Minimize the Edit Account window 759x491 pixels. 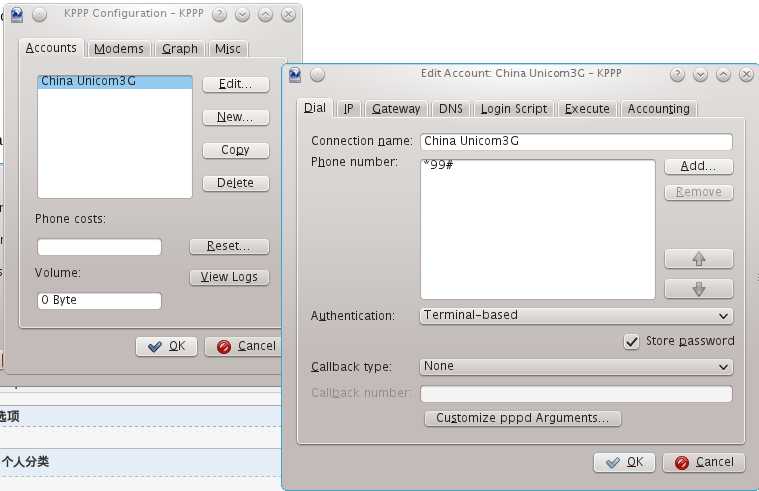point(700,75)
